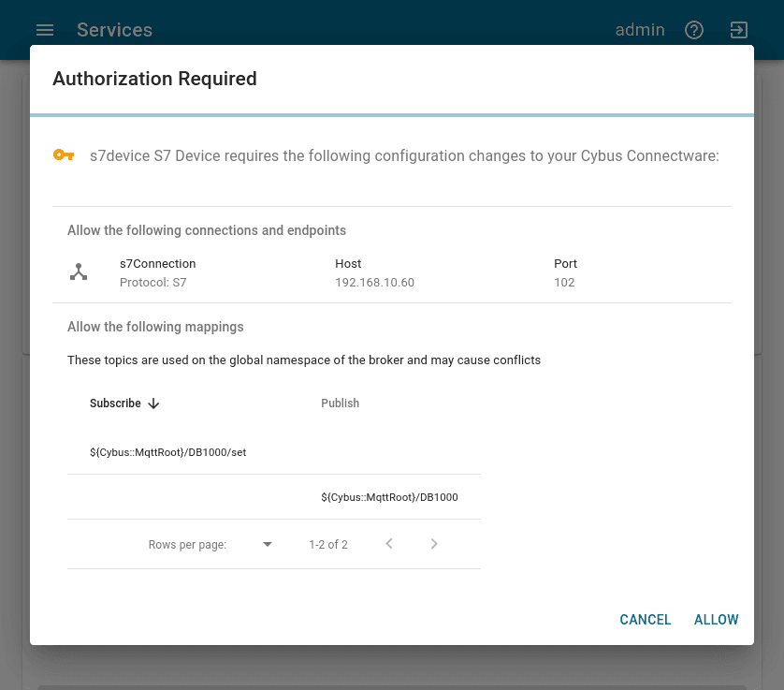784x690 pixels.
Task: Click the admin user label
Action: coord(640,30)
